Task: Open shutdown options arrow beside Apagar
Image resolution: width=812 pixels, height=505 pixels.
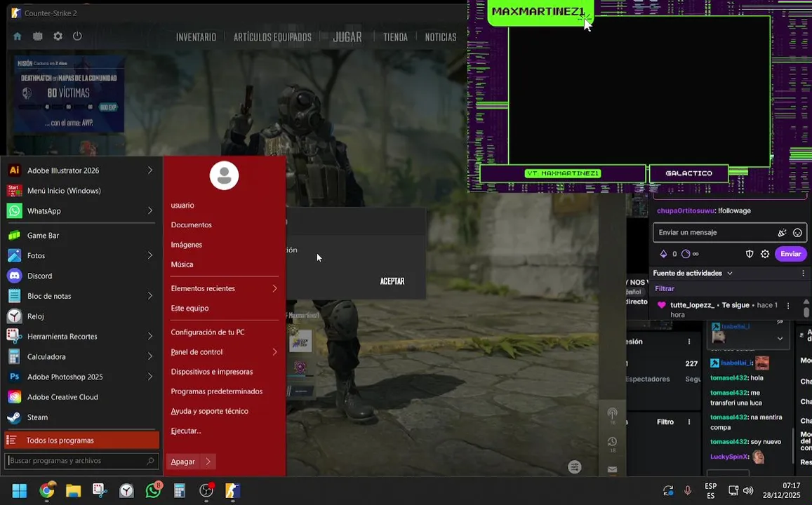Action: point(208,462)
